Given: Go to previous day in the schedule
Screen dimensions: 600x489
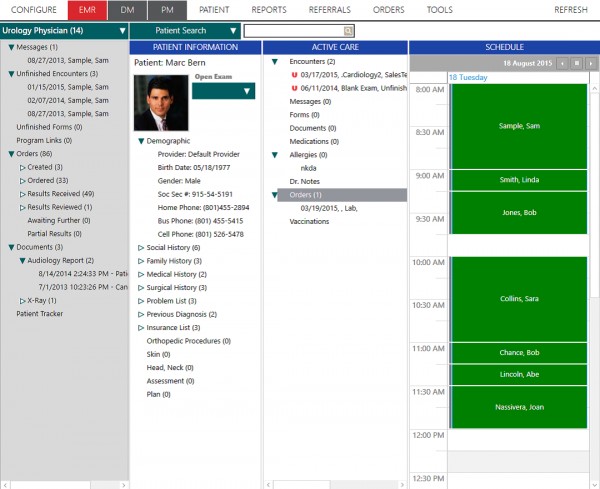Looking at the screenshot, I should tap(563, 63).
